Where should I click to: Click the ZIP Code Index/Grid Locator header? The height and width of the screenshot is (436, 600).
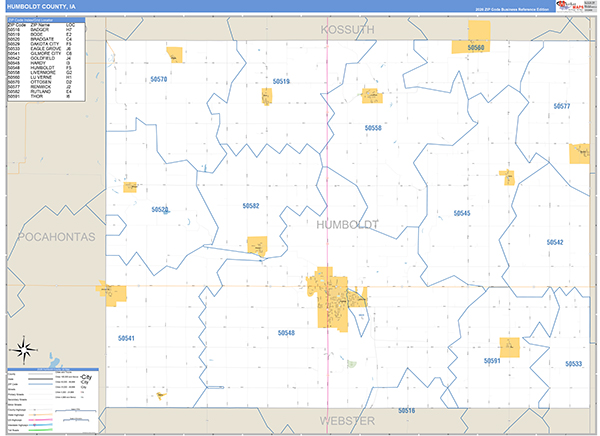(46, 20)
